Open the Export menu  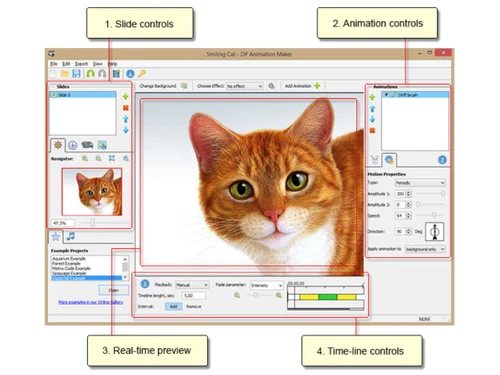(x=81, y=64)
